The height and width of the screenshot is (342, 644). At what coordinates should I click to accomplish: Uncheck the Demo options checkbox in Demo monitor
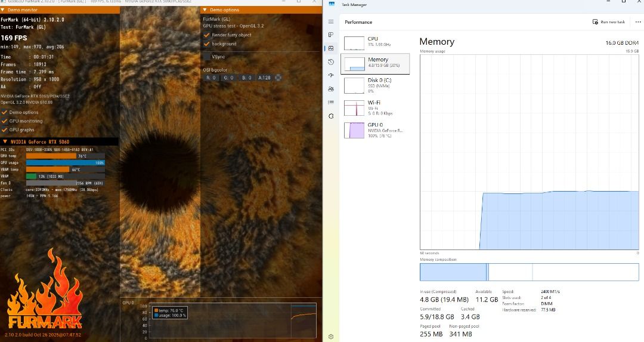pyautogui.click(x=4, y=112)
